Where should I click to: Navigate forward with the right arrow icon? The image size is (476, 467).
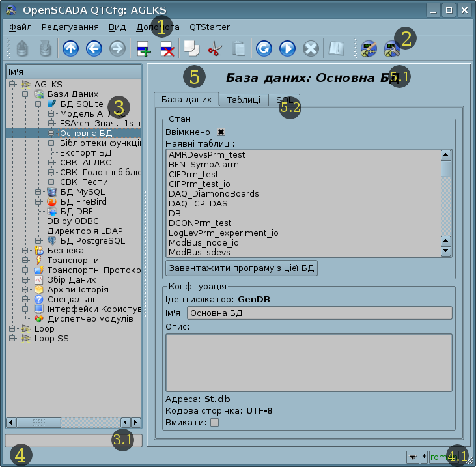[117, 49]
